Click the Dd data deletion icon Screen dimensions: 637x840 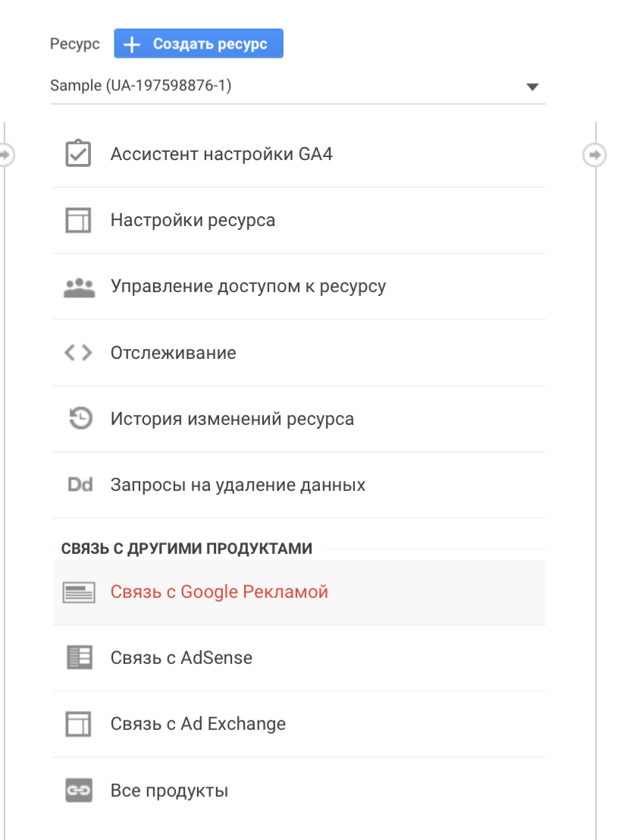pyautogui.click(x=80, y=485)
